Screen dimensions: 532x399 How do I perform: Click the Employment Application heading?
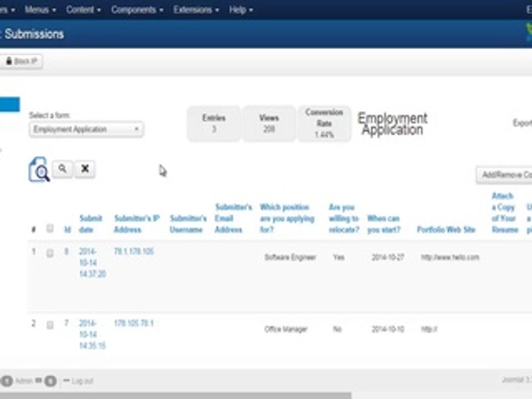tap(392, 124)
